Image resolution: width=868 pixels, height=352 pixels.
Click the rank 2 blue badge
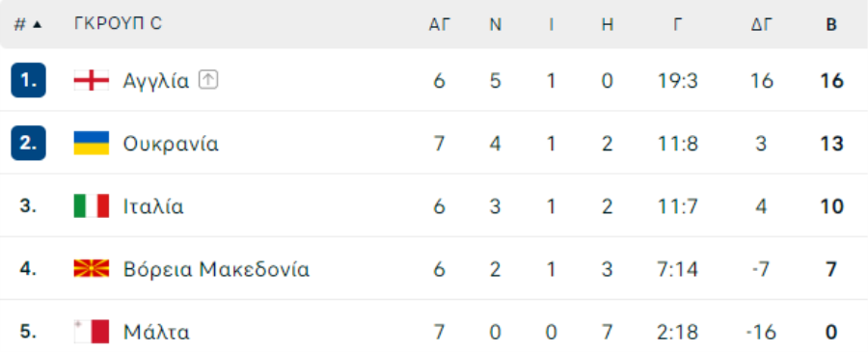coord(28,143)
